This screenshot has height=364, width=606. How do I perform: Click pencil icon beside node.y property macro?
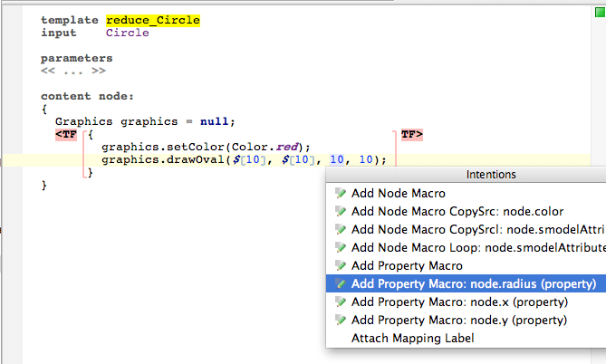tap(341, 321)
